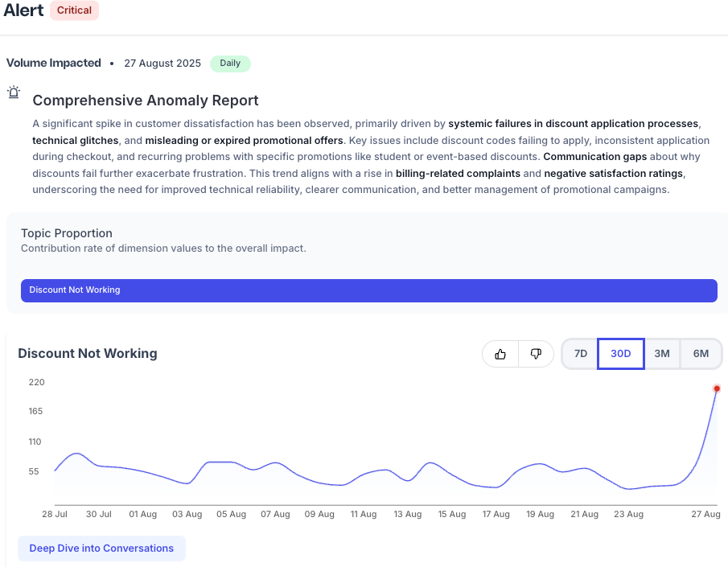Select the 6M time range
The height and width of the screenshot is (567, 728).
(701, 353)
